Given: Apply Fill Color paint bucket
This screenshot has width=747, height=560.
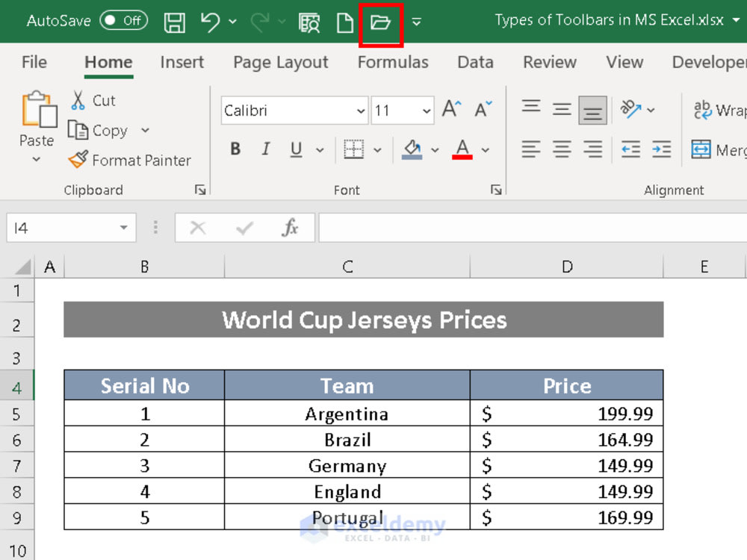Looking at the screenshot, I should coord(412,149).
